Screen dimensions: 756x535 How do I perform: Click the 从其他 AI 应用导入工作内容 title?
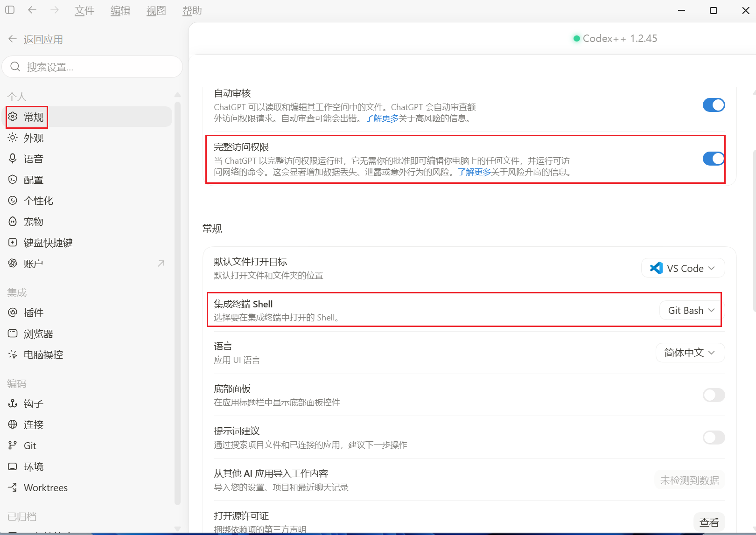coord(271,473)
